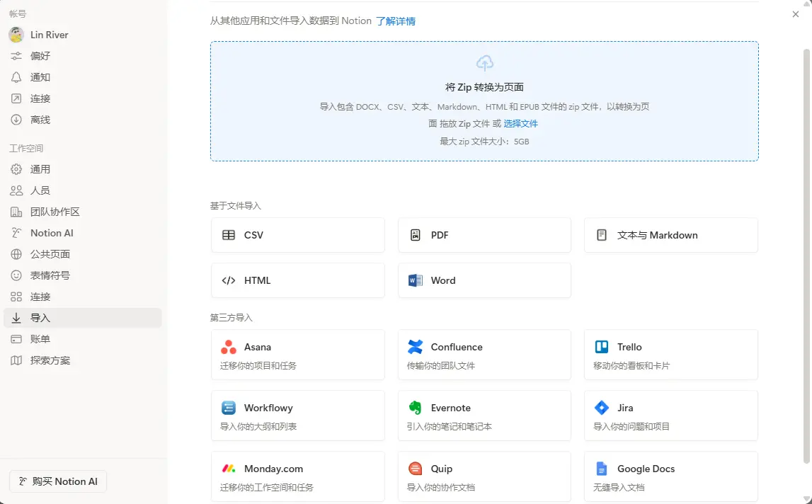Click the Lin River avatar icon
Image resolution: width=812 pixels, height=504 pixels.
pos(16,35)
